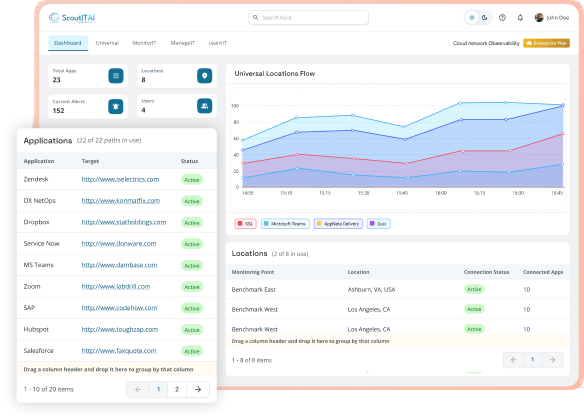Click Ashburn, VA, USA location cell

point(371,289)
